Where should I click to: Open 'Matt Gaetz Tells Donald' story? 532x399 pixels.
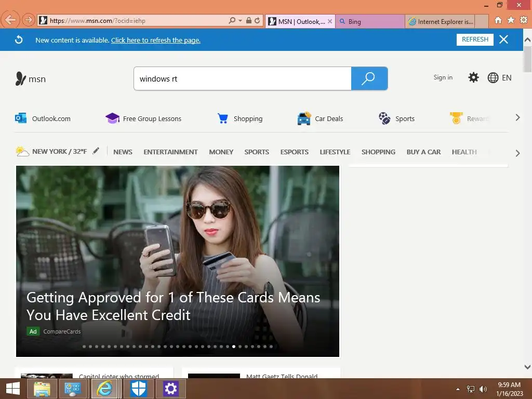[282, 376]
